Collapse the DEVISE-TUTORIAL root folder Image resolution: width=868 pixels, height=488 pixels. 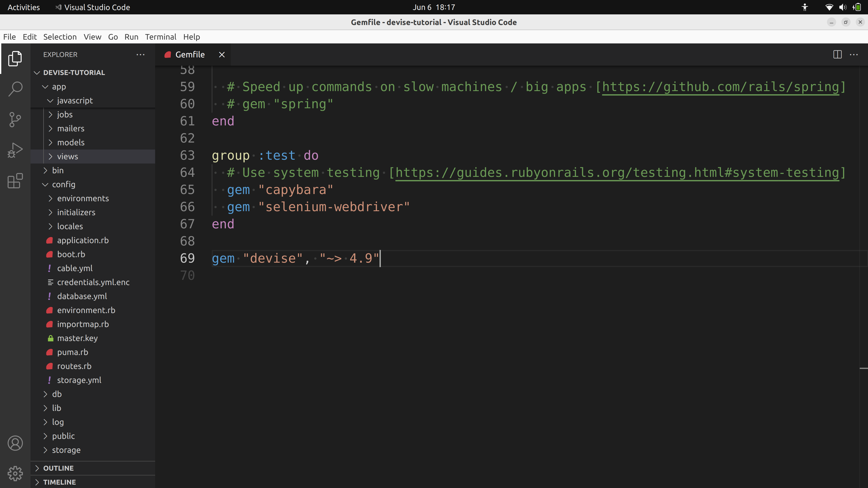tap(37, 73)
